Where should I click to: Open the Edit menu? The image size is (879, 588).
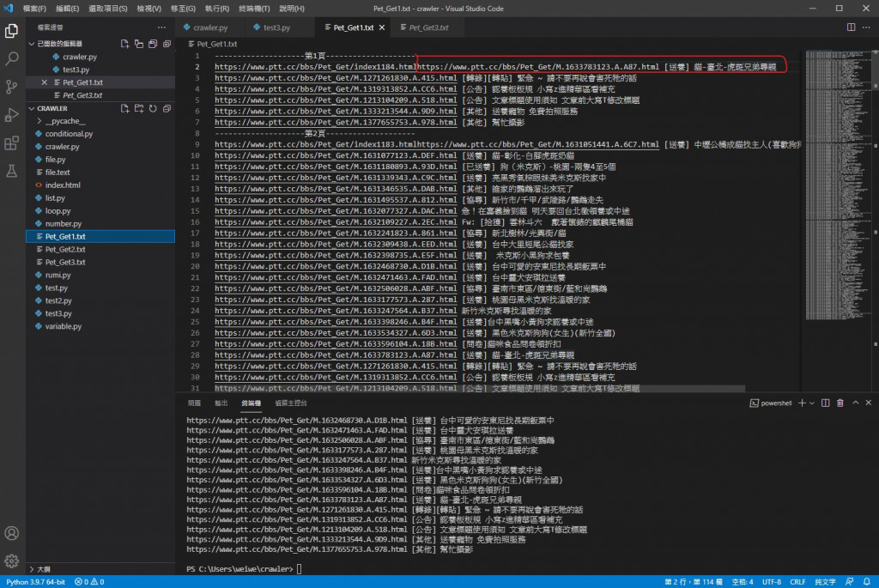67,9
